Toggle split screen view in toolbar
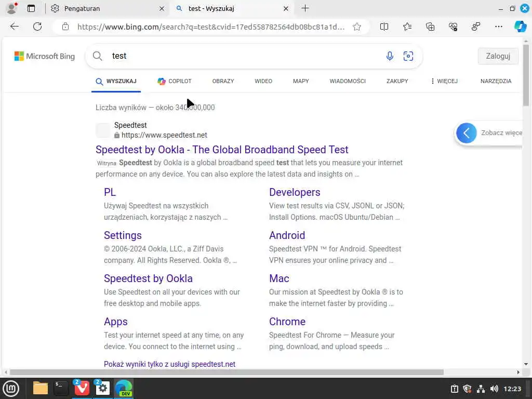532x399 pixels. coord(384,26)
